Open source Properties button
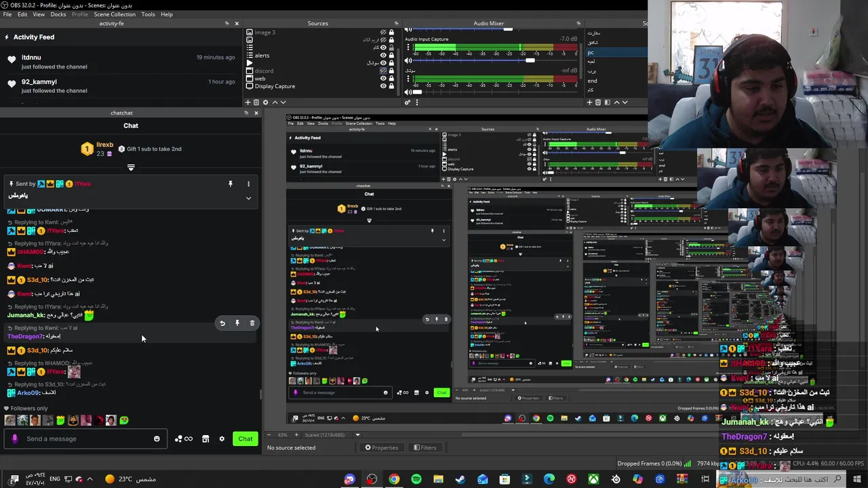This screenshot has height=488, width=868. click(x=381, y=447)
